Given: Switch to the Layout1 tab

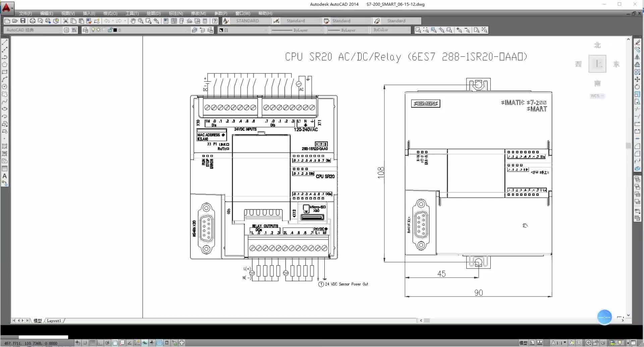Looking at the screenshot, I should [54, 321].
